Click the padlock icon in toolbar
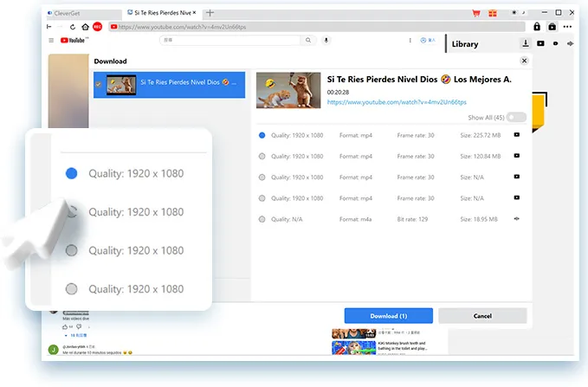The width and height of the screenshot is (588, 387). click(x=537, y=27)
